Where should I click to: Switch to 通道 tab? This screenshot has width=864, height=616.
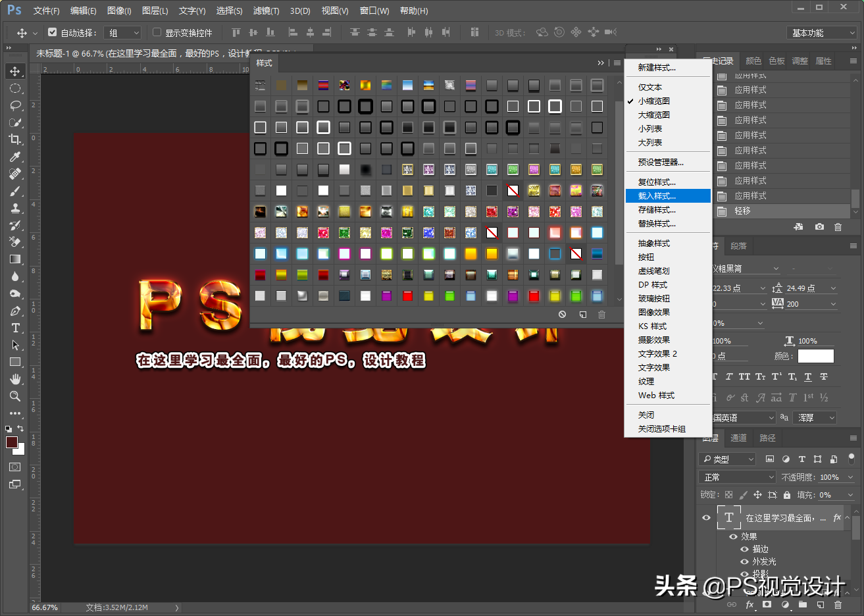click(x=738, y=438)
